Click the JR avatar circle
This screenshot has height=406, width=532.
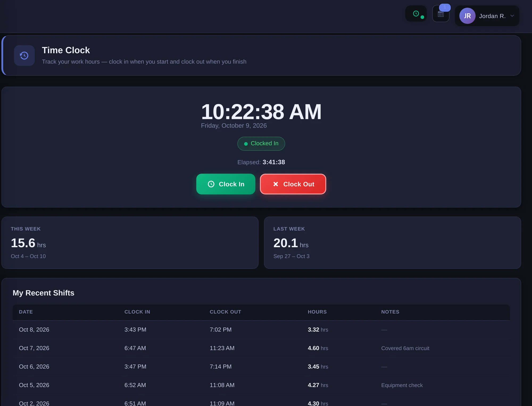(x=467, y=16)
